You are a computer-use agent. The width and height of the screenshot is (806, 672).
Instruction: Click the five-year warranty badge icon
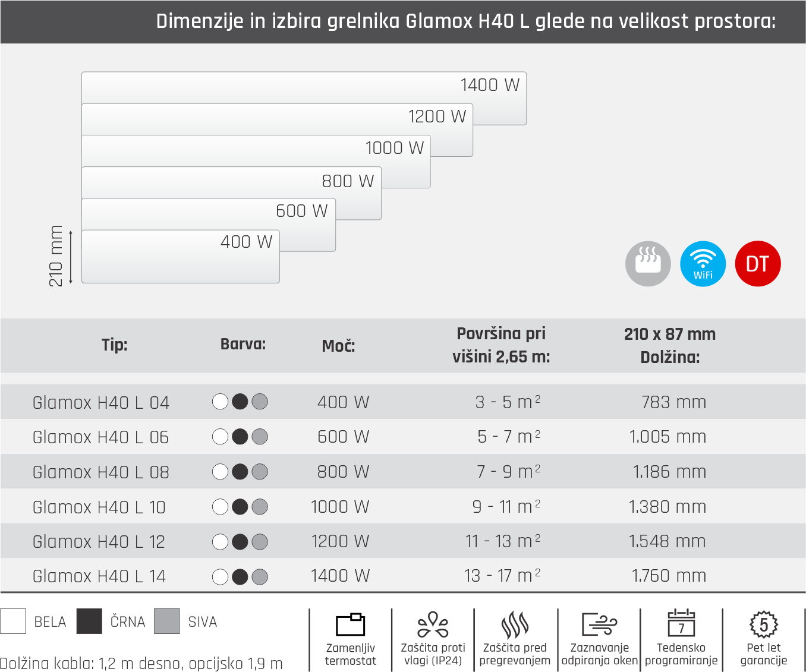(x=764, y=624)
